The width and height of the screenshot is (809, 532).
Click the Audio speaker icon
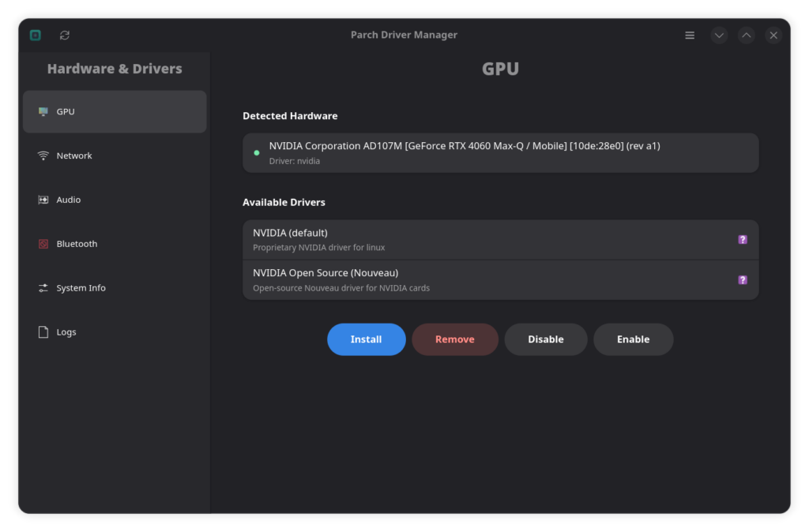[x=43, y=200]
